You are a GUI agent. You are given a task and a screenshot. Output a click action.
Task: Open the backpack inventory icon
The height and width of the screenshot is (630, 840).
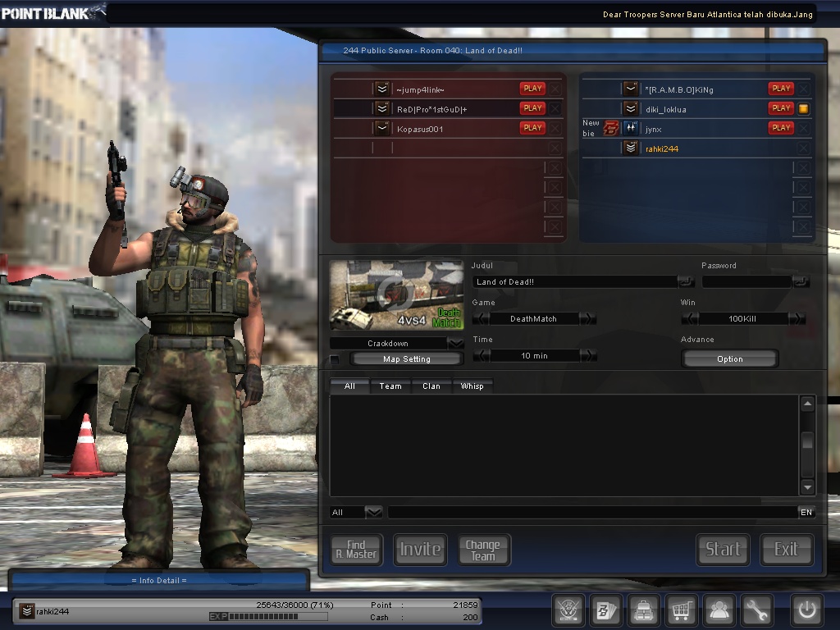coord(644,609)
